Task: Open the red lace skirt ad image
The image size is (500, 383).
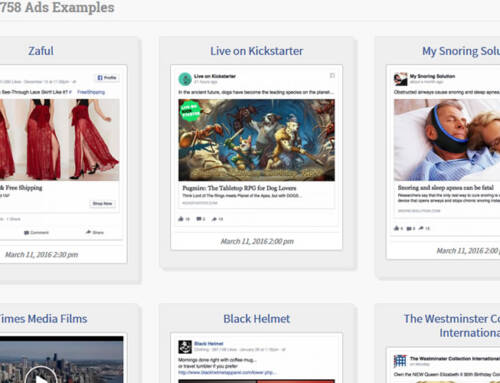Action: 59,140
